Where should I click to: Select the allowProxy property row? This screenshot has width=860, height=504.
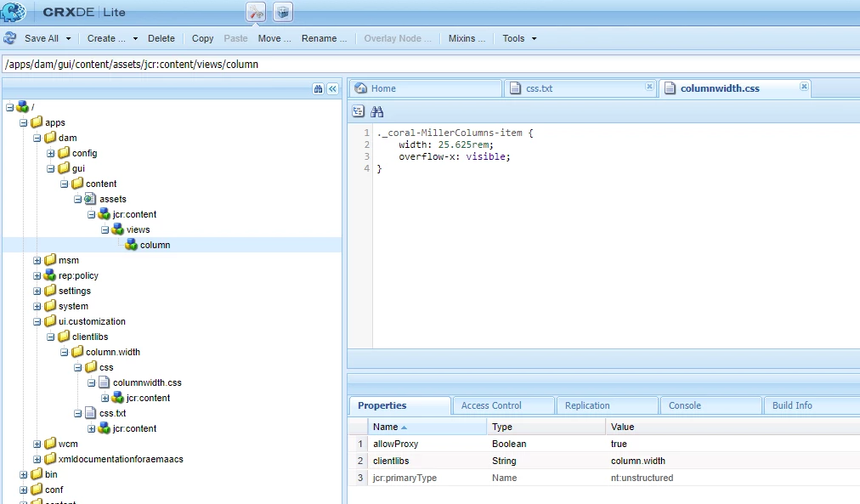tap(604, 444)
